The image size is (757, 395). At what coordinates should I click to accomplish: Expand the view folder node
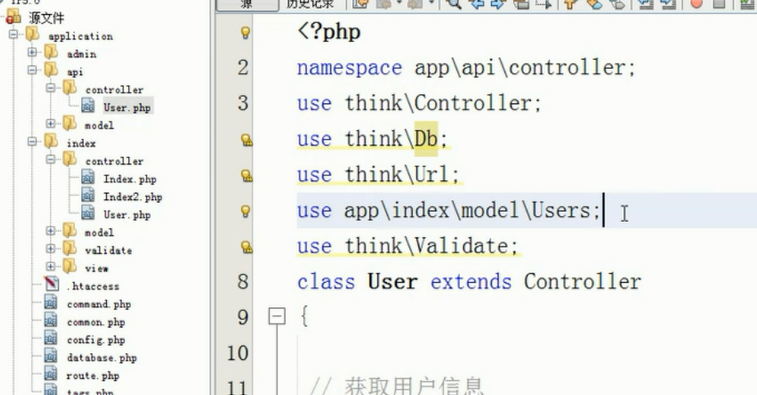pos(51,266)
